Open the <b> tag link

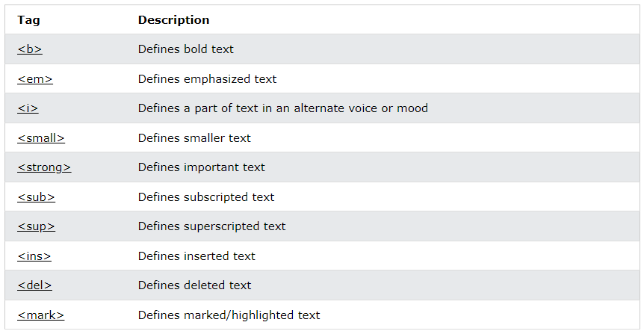click(x=30, y=49)
